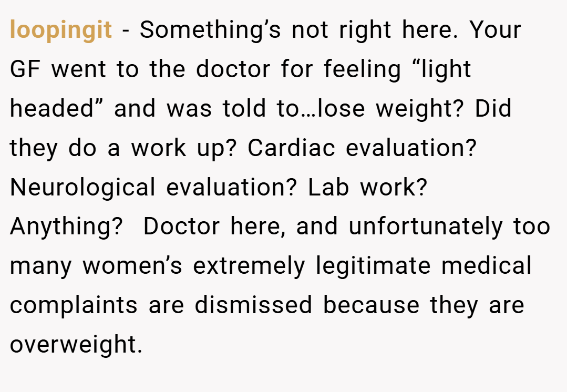Click the word "Cardiac" in the comment
This screenshot has width=567, height=392.
point(292,148)
